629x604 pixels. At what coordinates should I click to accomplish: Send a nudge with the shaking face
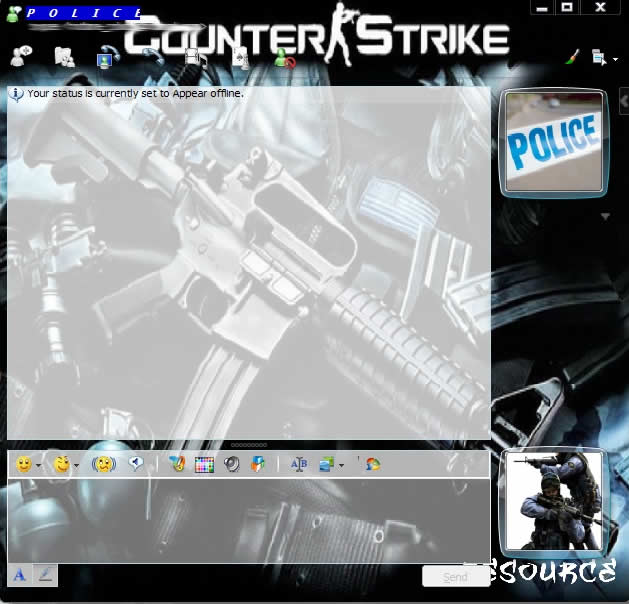pyautogui.click(x=104, y=464)
